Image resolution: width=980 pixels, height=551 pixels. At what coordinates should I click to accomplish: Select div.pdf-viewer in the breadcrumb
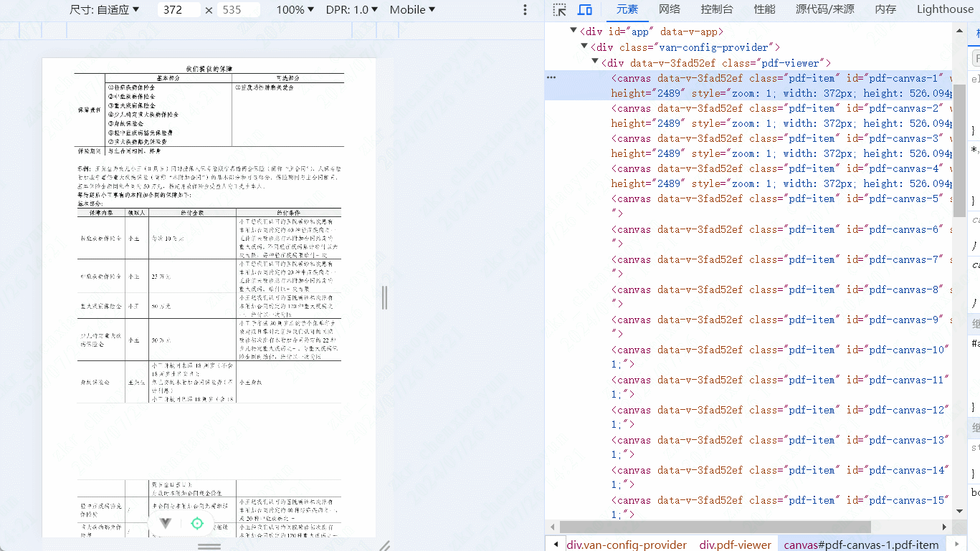point(735,545)
